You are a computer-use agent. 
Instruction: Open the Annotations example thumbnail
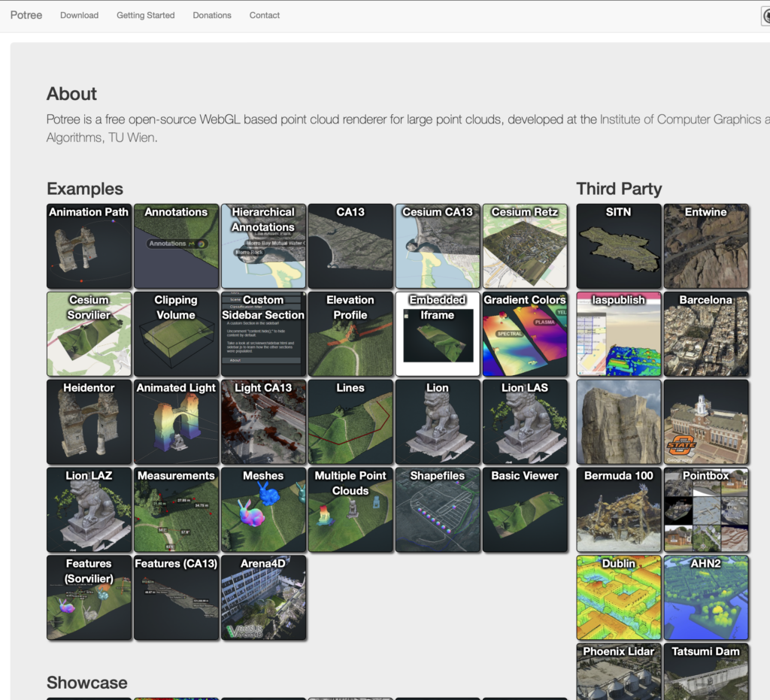click(176, 246)
